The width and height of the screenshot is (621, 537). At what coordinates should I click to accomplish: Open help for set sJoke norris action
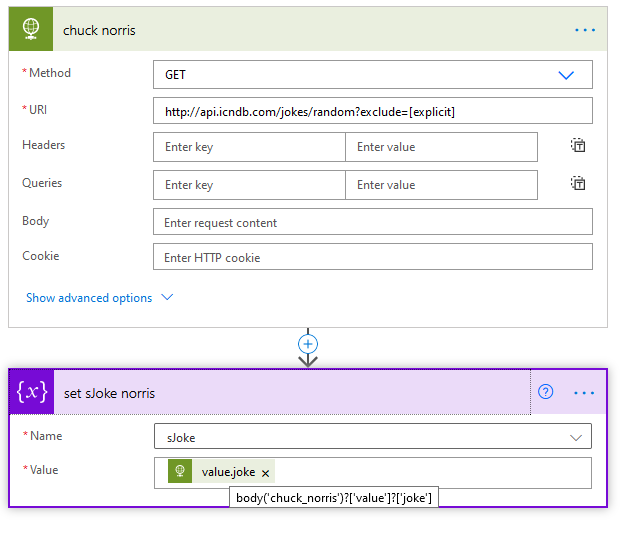pyautogui.click(x=545, y=392)
